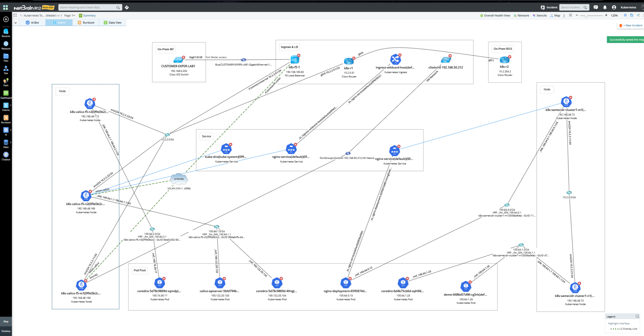The image size is (644, 336).
Task: Open the map title dropdown next to Master
Action: click(x=59, y=15)
